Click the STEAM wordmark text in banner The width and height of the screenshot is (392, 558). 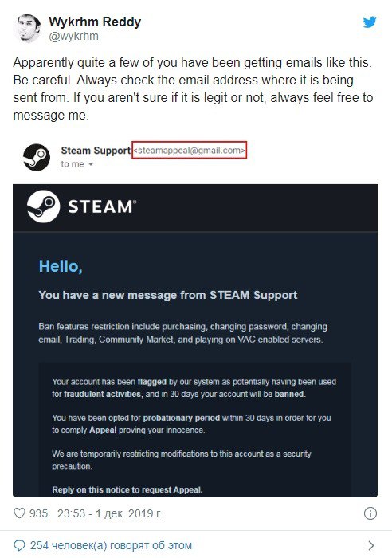pyautogui.click(x=102, y=206)
